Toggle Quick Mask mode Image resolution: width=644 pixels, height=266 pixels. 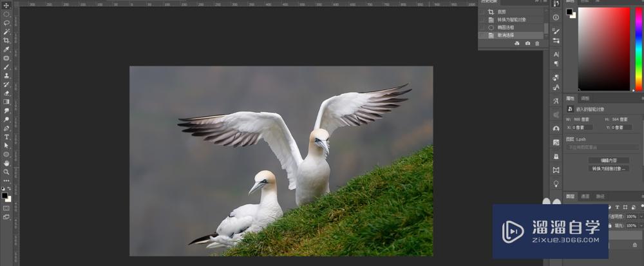click(x=6, y=208)
